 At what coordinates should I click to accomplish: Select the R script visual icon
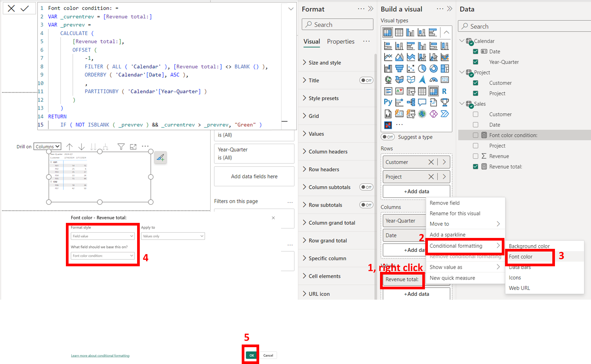coord(444,91)
